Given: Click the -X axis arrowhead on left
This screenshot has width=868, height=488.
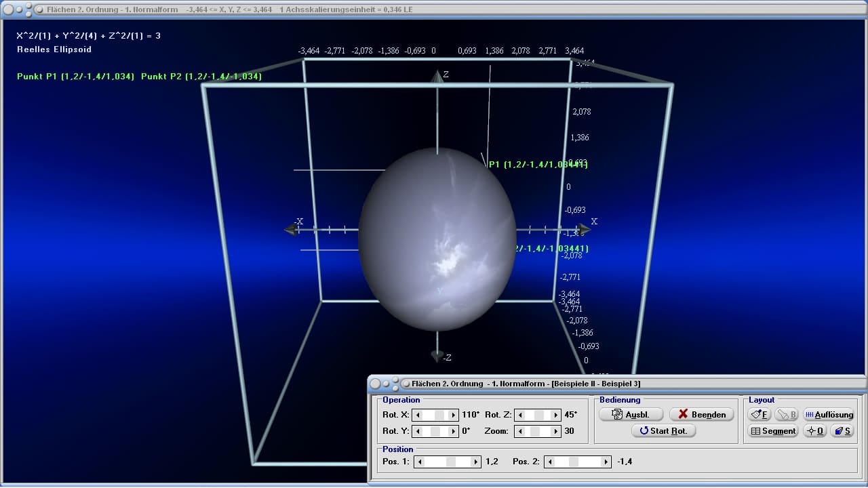Looking at the screenshot, I should pyautogui.click(x=292, y=230).
